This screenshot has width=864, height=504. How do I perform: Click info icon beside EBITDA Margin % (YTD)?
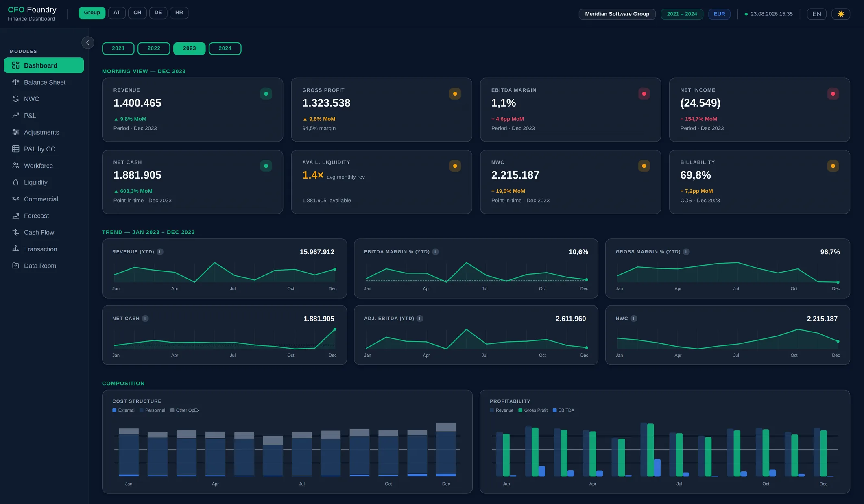[435, 252]
